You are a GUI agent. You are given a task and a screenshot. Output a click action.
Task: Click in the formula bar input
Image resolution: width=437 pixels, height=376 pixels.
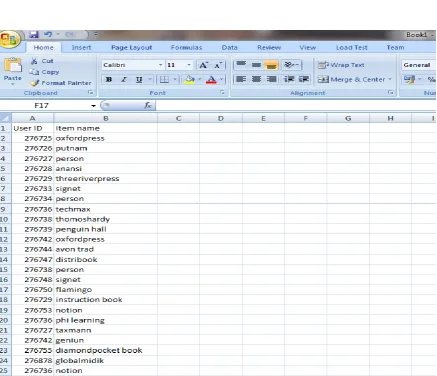[296, 106]
